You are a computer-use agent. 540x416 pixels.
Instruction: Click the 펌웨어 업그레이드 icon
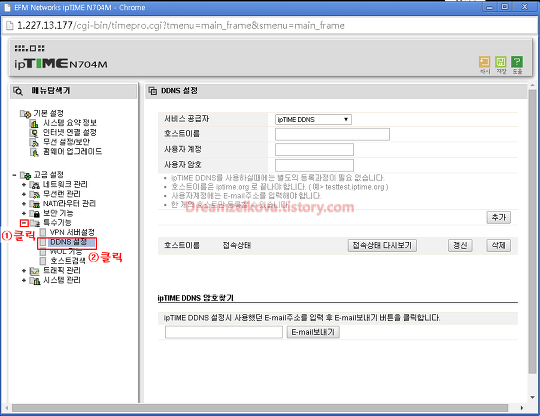[x=34, y=152]
